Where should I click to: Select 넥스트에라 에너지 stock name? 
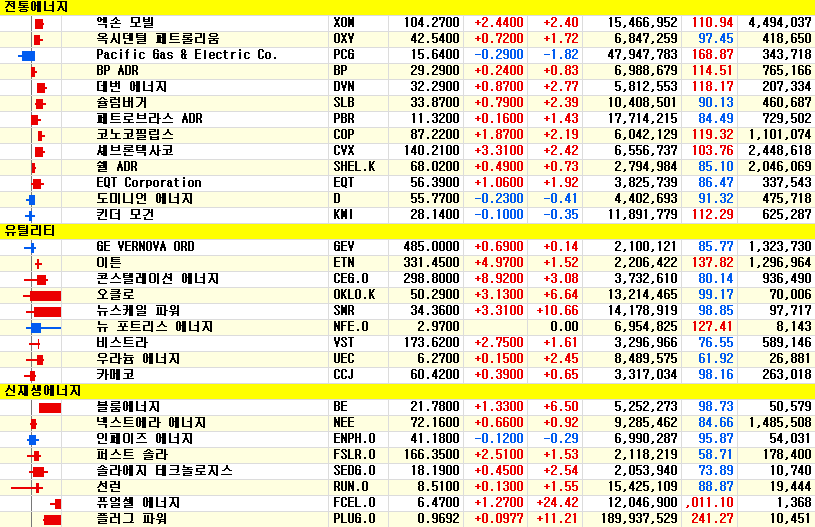pos(151,423)
